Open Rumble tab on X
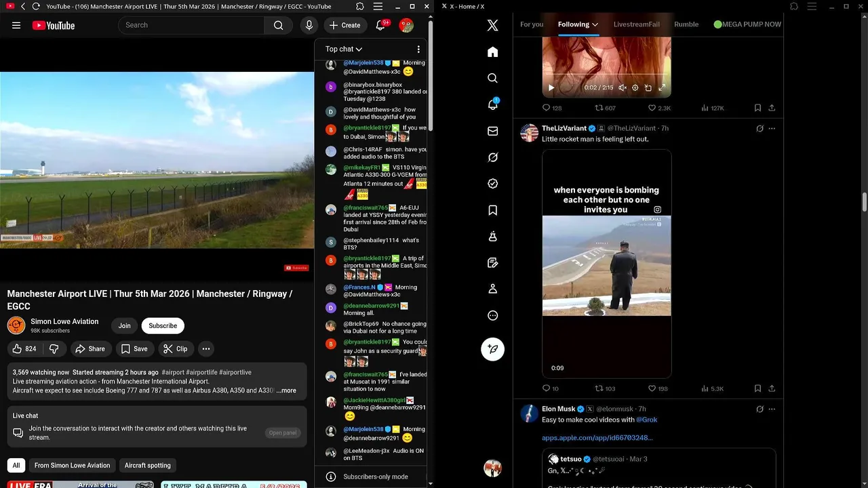868x488 pixels. click(686, 24)
